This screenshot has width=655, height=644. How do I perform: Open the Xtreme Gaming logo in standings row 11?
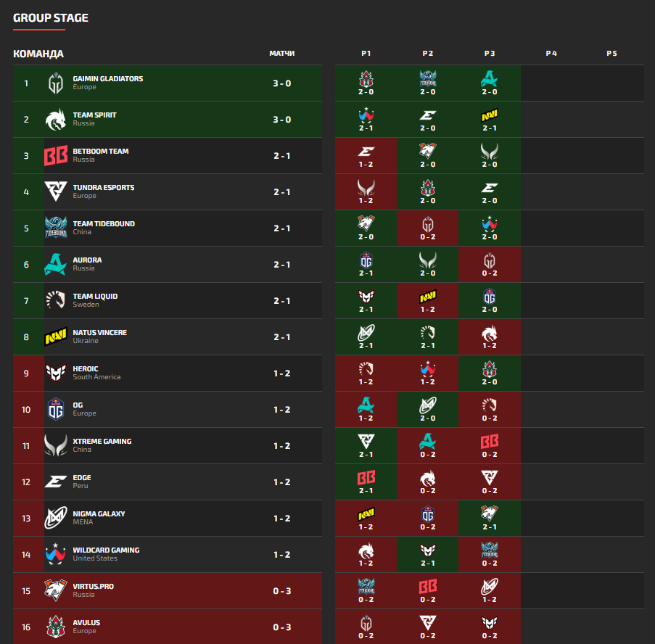pyautogui.click(x=56, y=445)
